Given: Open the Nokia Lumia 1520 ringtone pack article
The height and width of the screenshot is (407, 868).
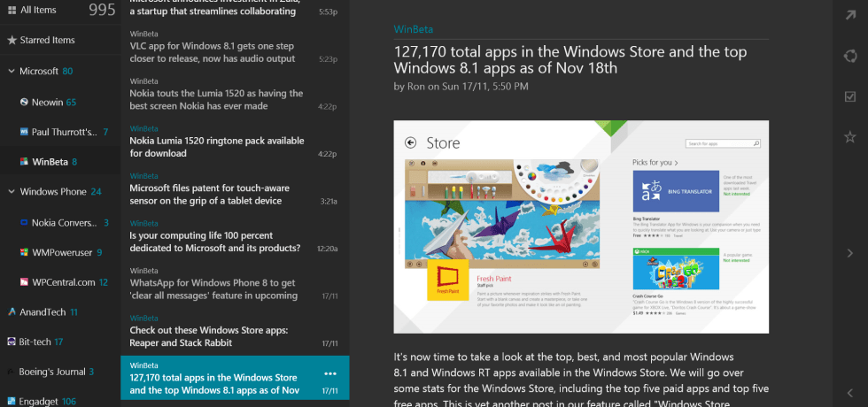Looking at the screenshot, I should click(x=215, y=146).
